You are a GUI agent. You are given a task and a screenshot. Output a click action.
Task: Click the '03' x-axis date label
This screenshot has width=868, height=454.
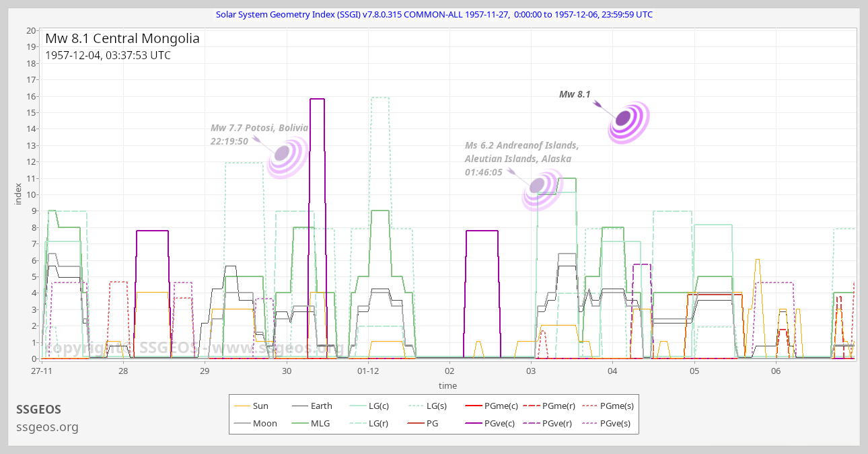point(531,371)
